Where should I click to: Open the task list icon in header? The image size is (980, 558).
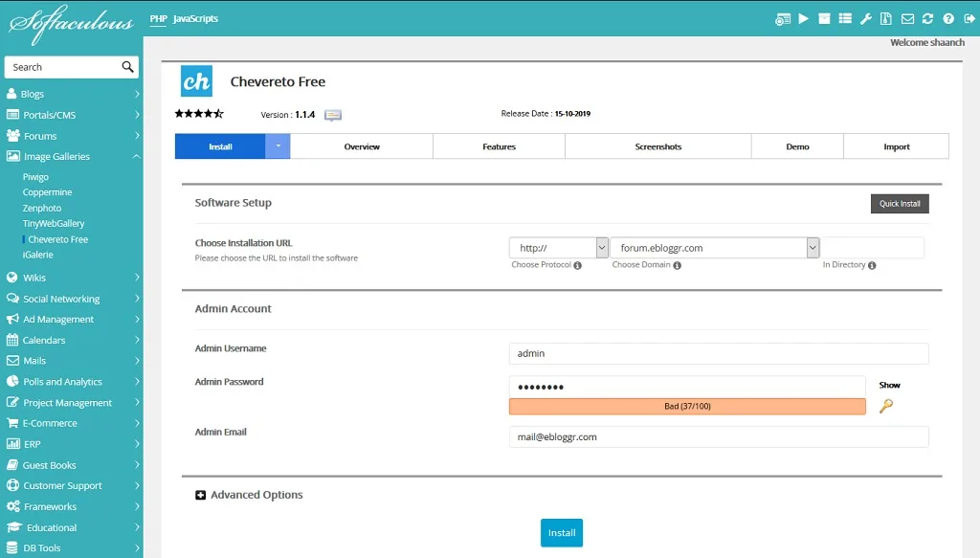coord(845,19)
